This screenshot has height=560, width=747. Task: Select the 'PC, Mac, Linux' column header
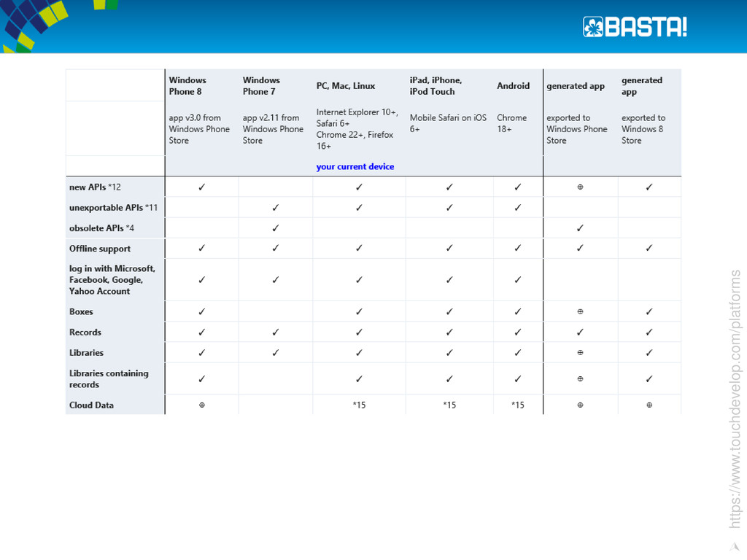(x=345, y=86)
